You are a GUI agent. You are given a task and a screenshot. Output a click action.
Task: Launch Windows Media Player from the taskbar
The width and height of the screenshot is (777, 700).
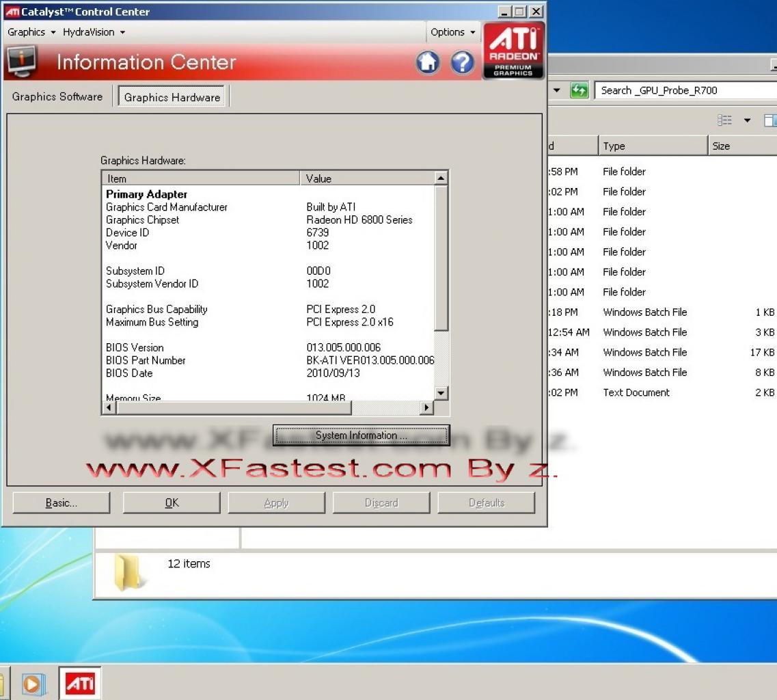click(33, 684)
